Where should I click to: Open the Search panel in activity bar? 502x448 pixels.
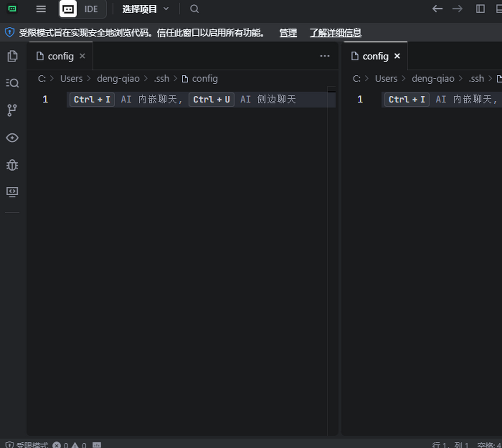pyautogui.click(x=13, y=83)
